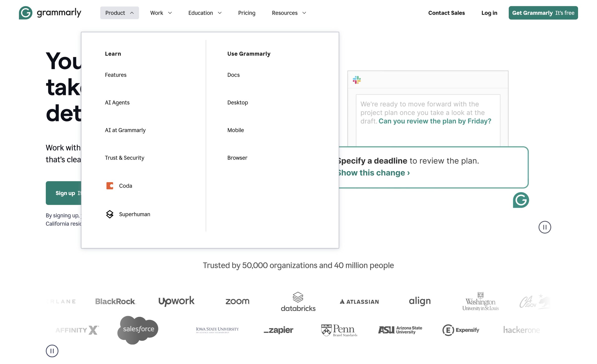Image resolution: width=597 pixels, height=364 pixels.
Task: Expand the Education dropdown menu
Action: click(205, 13)
